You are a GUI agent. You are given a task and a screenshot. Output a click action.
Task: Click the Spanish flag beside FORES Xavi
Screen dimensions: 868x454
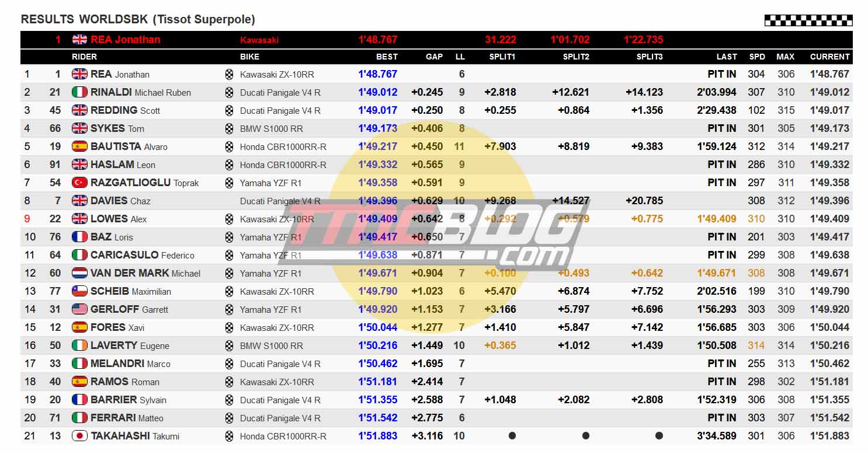pyautogui.click(x=79, y=327)
